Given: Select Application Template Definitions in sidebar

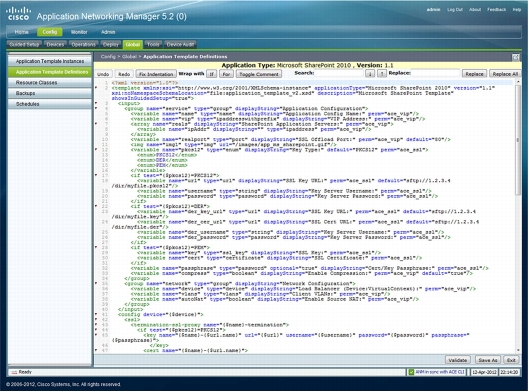Looking at the screenshot, I should 50,72.
